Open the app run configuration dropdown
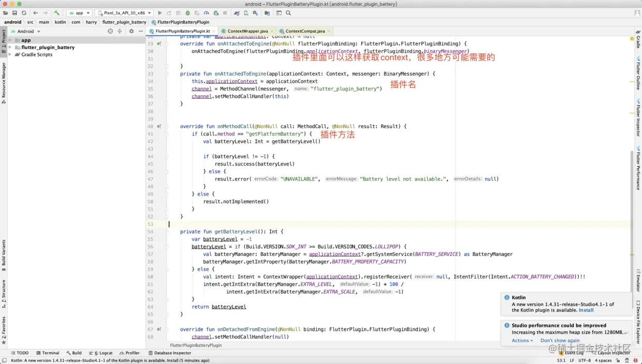Image resolution: width=642 pixels, height=364 pixels. 79,13
